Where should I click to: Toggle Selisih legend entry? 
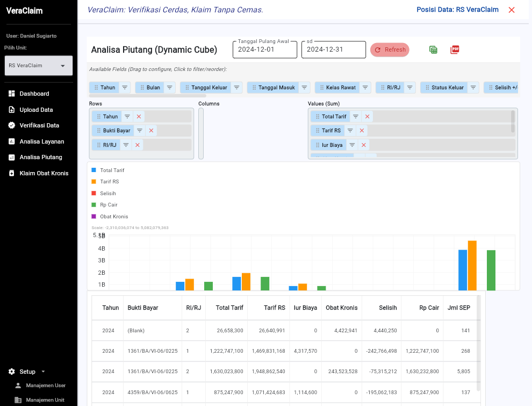[x=107, y=194]
